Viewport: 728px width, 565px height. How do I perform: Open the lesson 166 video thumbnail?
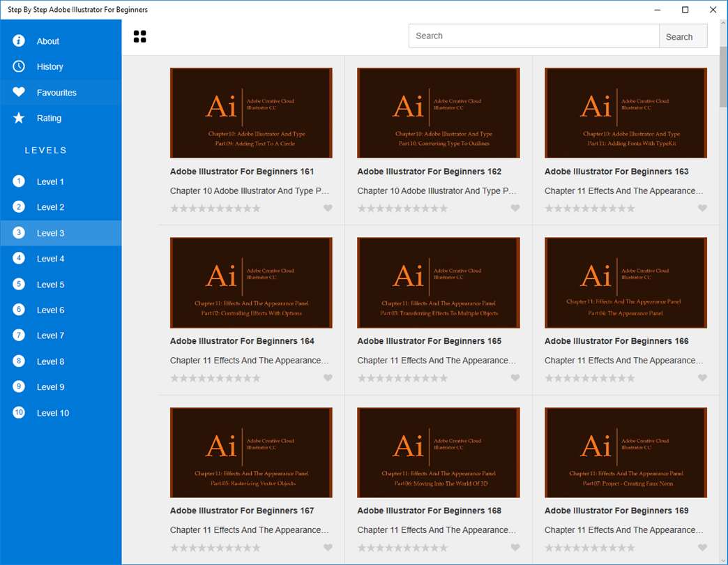click(x=626, y=282)
